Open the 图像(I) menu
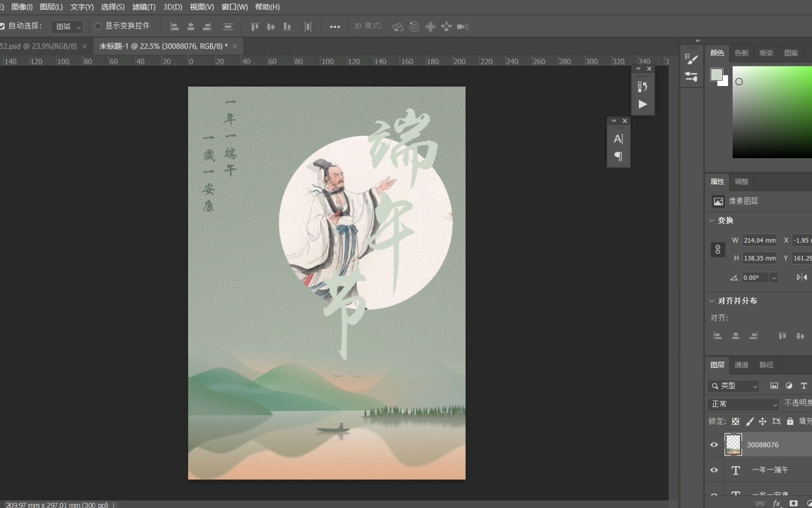Viewport: 812px width, 508px height. pos(22,7)
